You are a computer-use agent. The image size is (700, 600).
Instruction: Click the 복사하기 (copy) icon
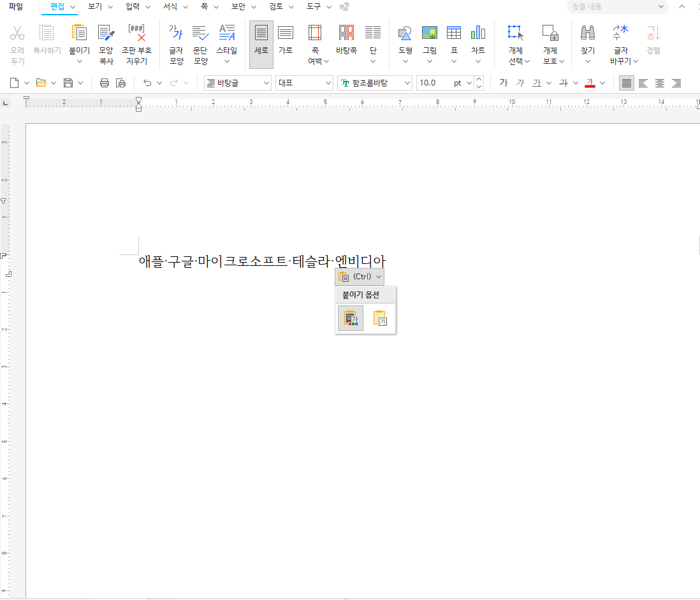[x=47, y=33]
